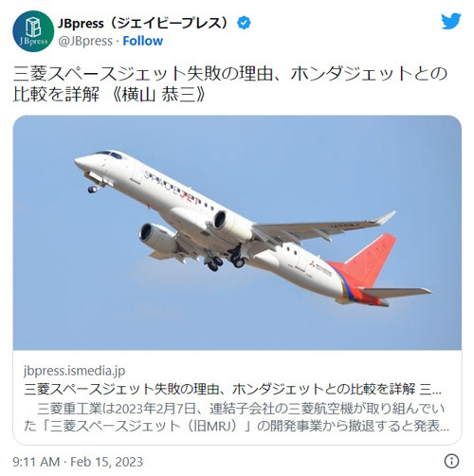
Task: Open the Twitter bird logo
Action: point(451,21)
